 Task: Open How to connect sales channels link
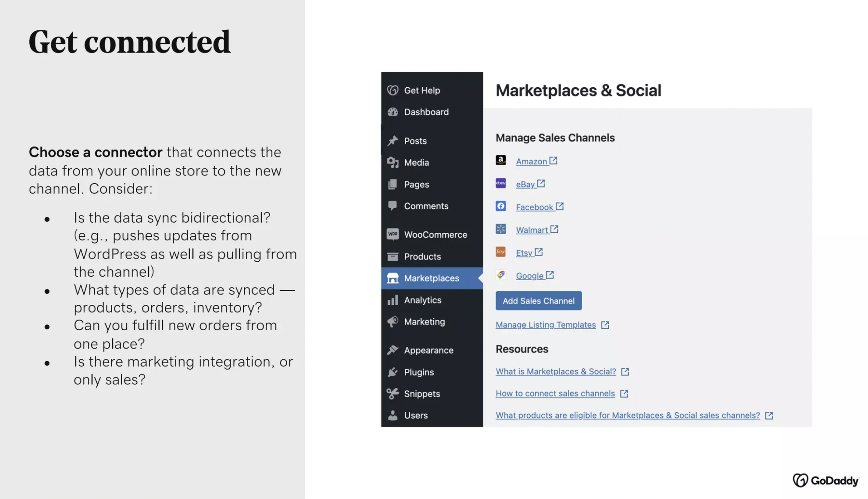555,394
